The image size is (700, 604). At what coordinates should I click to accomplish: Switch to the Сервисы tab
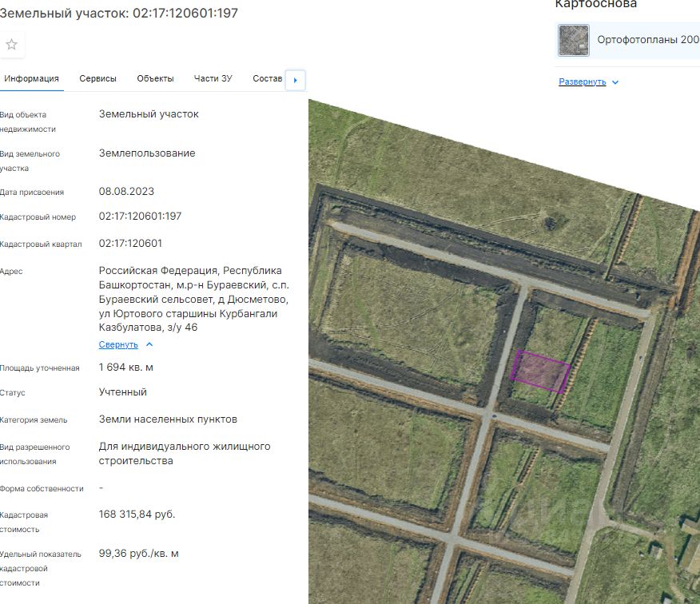97,78
